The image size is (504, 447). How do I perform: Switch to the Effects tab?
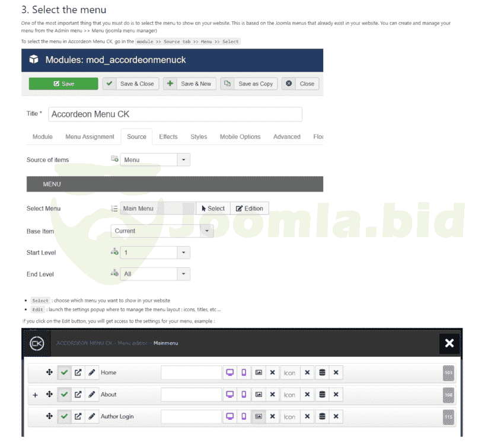point(168,137)
